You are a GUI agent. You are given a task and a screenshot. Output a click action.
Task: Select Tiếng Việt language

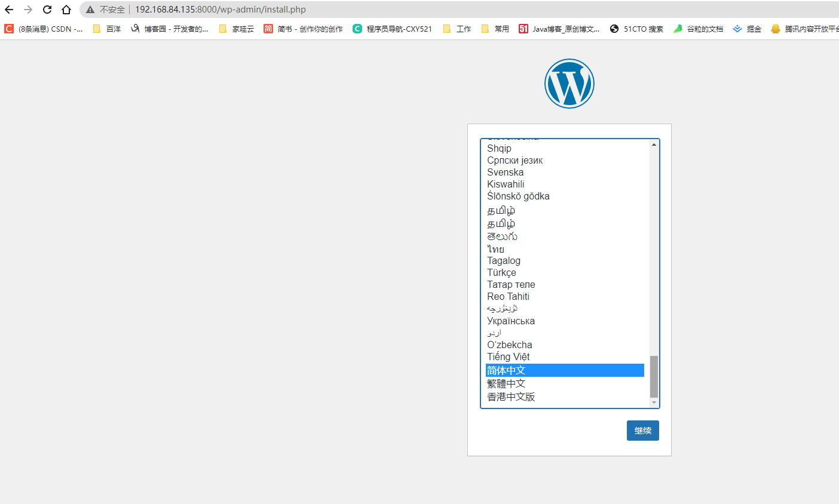pos(565,357)
